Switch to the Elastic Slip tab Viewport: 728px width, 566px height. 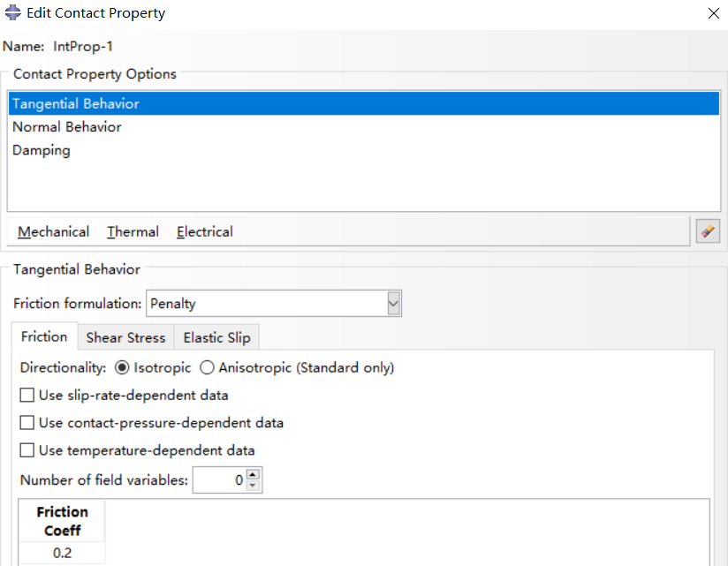(x=216, y=337)
